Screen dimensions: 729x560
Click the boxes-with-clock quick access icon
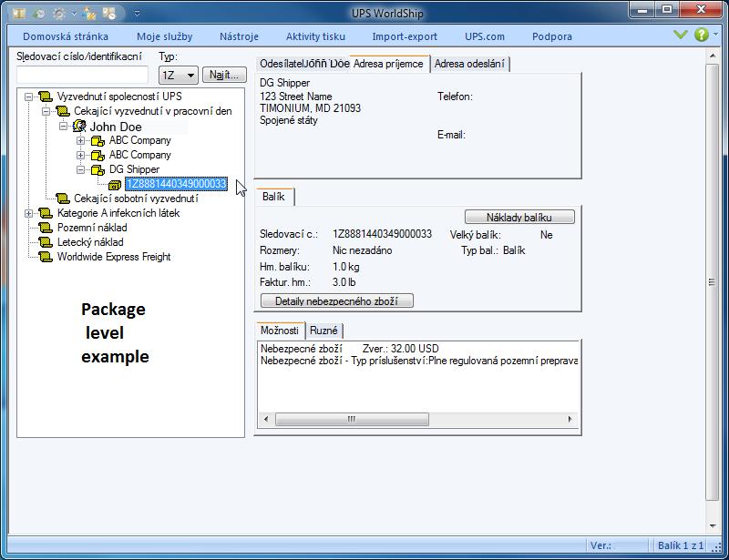coord(109,14)
